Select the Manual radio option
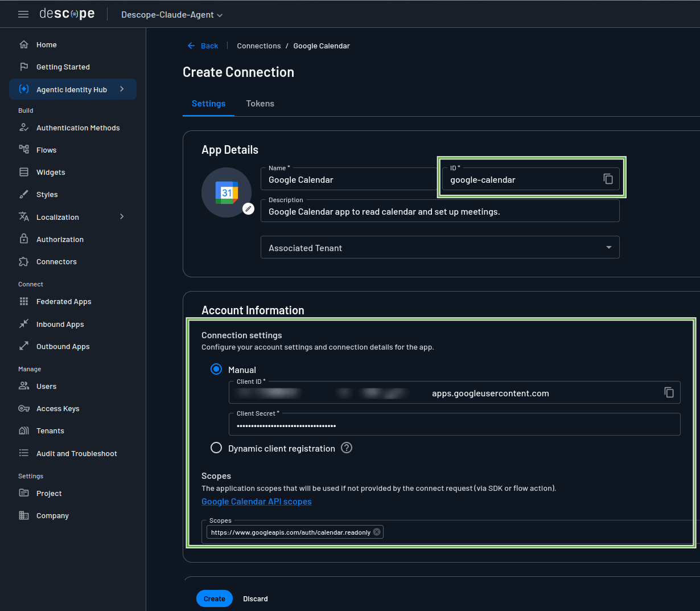 (216, 369)
